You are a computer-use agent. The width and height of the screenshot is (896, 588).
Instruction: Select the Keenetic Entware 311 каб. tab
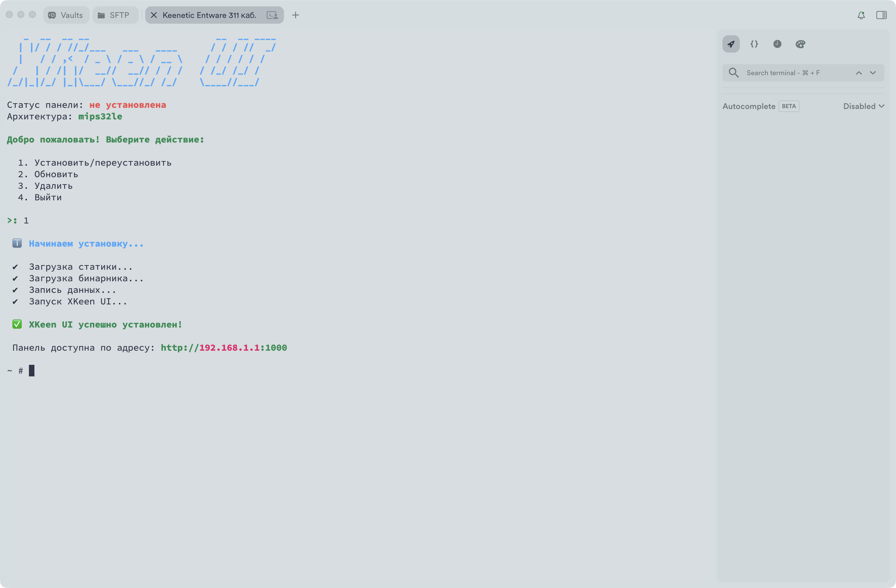(x=214, y=15)
